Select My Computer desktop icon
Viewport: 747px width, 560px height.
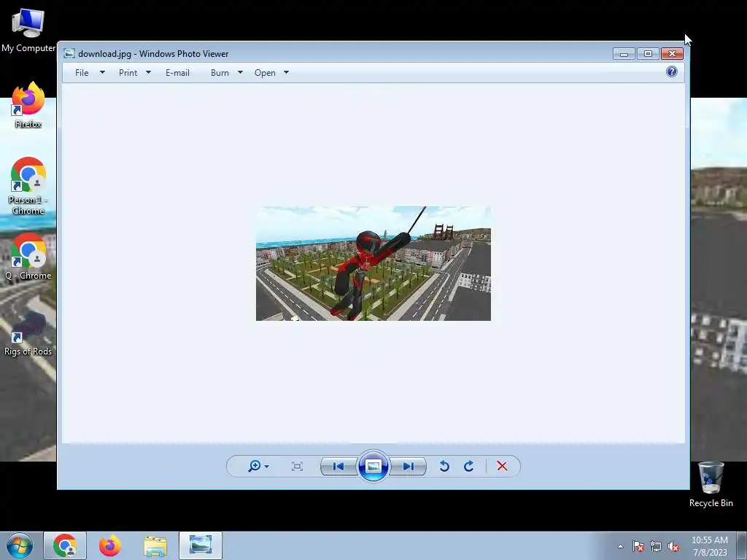pos(28,31)
